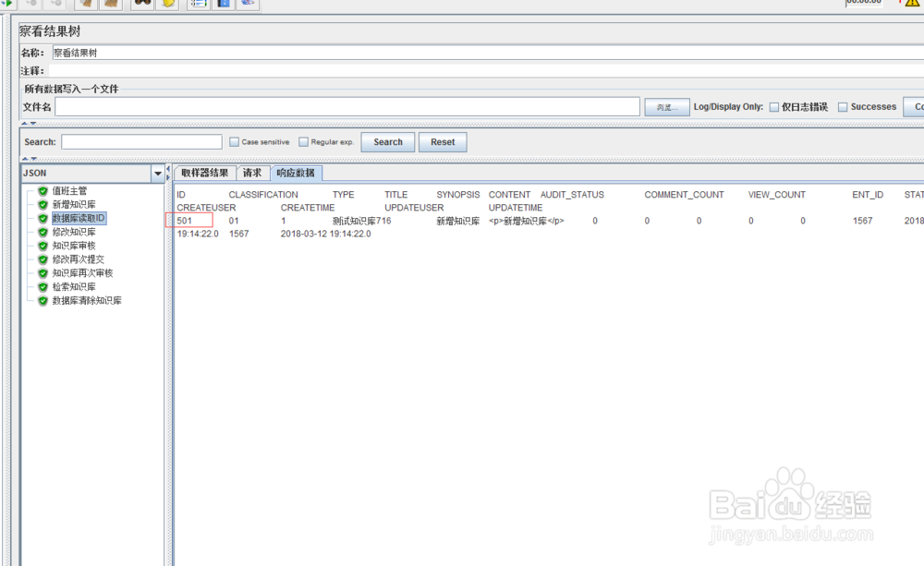Image resolution: width=924 pixels, height=566 pixels.
Task: Select 修改知识库 sampler result
Action: 74,232
